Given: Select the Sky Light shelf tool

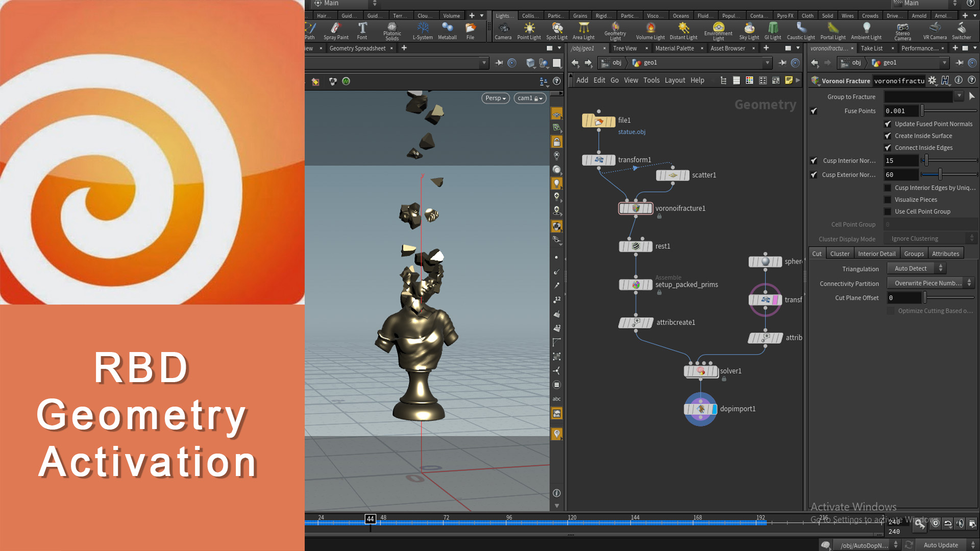Looking at the screenshot, I should (749, 30).
